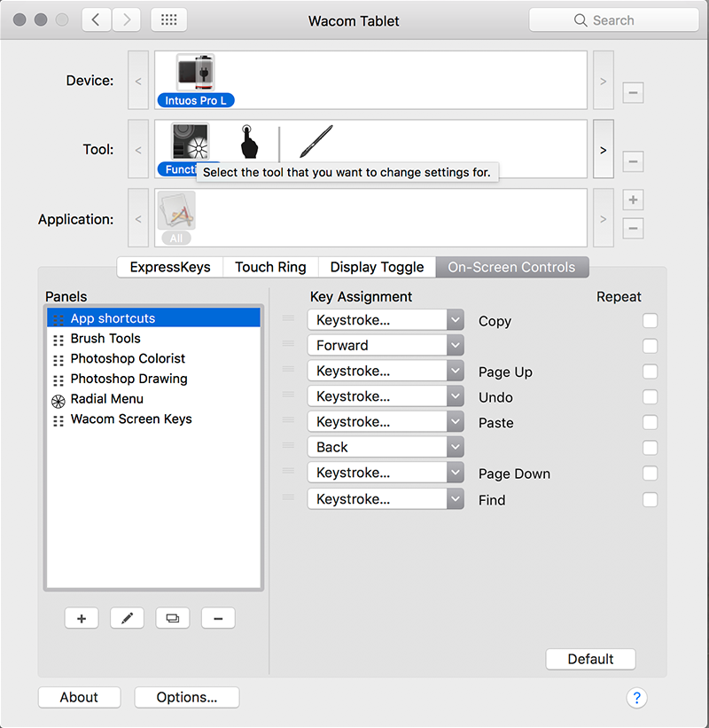Image resolution: width=709 pixels, height=728 pixels.
Task: Switch to the Display Toggle tab
Action: point(377,267)
